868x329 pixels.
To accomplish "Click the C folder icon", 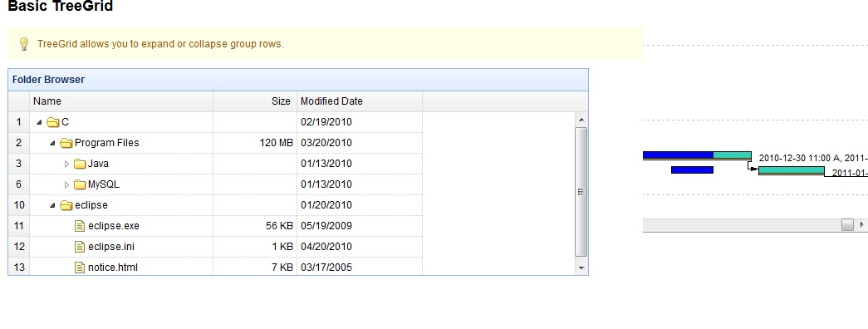I will point(53,122).
